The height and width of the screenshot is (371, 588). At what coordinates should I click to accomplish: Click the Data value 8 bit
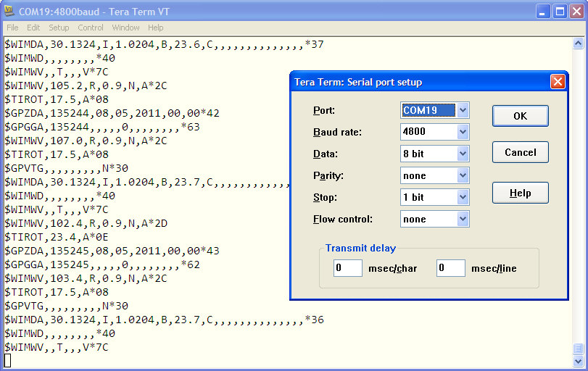[413, 154]
